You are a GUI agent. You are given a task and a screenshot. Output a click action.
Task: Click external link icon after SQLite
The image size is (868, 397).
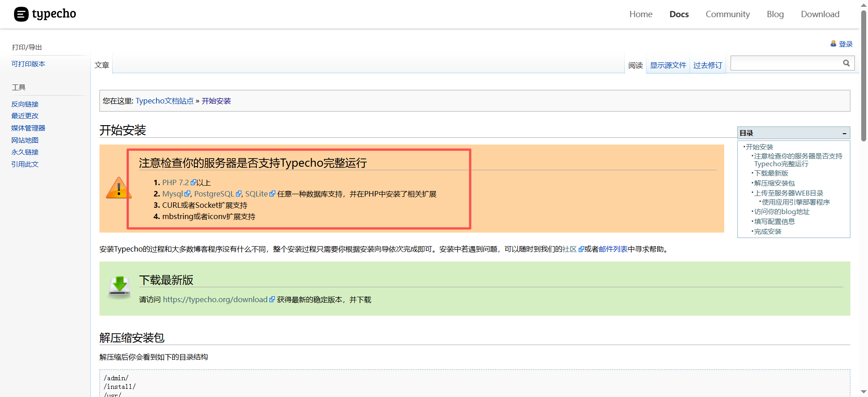click(272, 194)
